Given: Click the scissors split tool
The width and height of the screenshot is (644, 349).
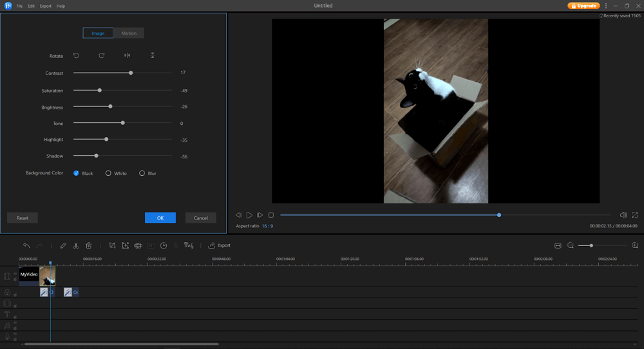Looking at the screenshot, I should (x=76, y=245).
